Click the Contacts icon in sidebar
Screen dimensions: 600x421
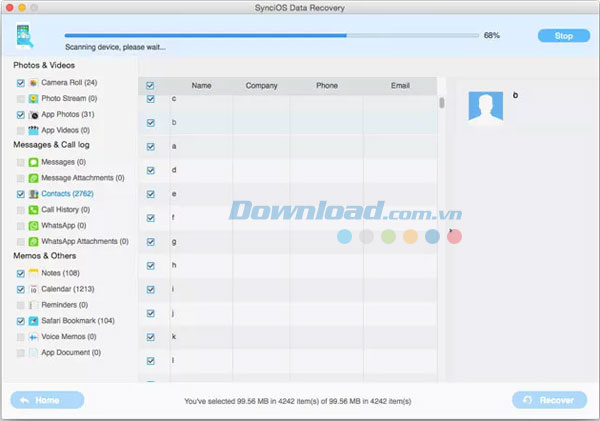(x=34, y=194)
